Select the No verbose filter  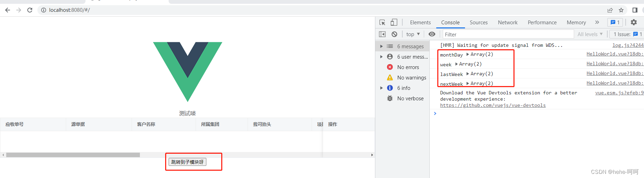pos(410,98)
